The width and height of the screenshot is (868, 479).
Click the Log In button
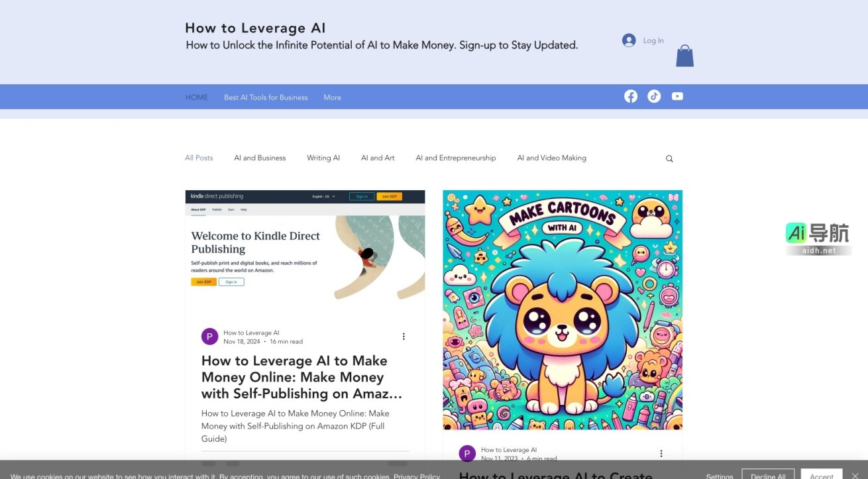(x=653, y=40)
